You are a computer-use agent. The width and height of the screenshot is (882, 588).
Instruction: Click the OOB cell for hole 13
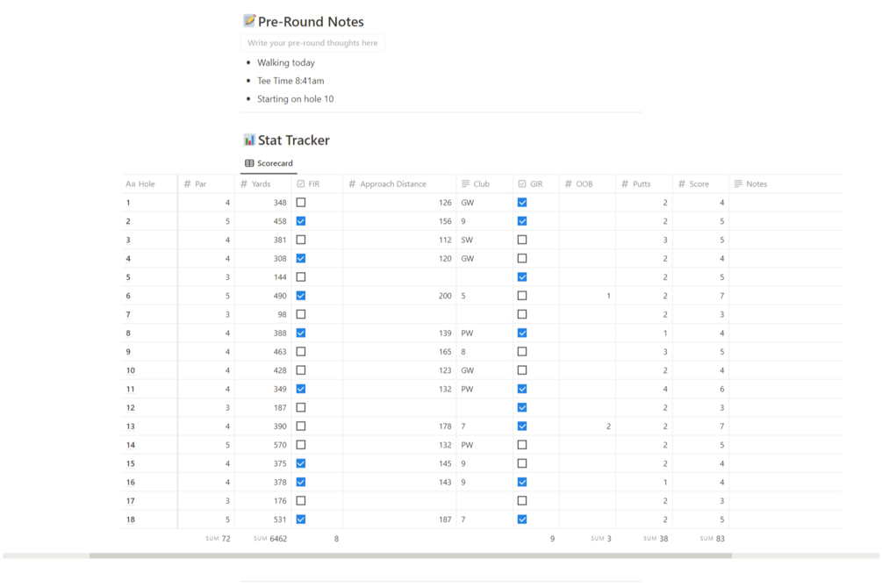(587, 426)
